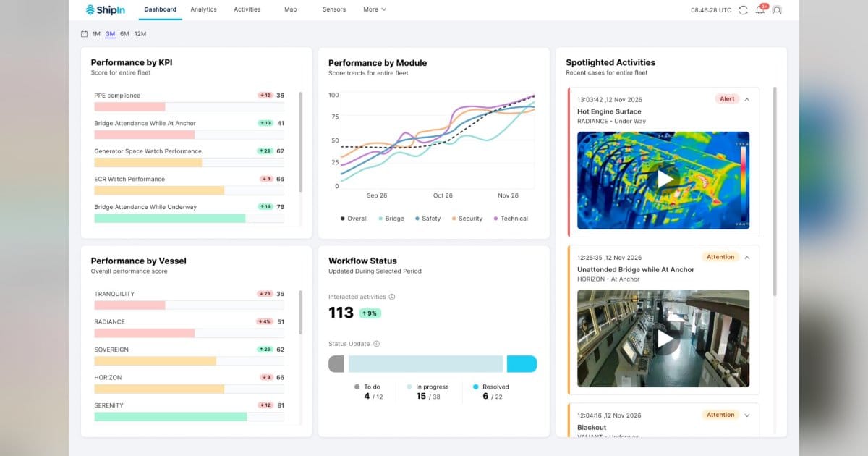Click the 08:46:28 UTC clock
The image size is (868, 456).
(711, 10)
